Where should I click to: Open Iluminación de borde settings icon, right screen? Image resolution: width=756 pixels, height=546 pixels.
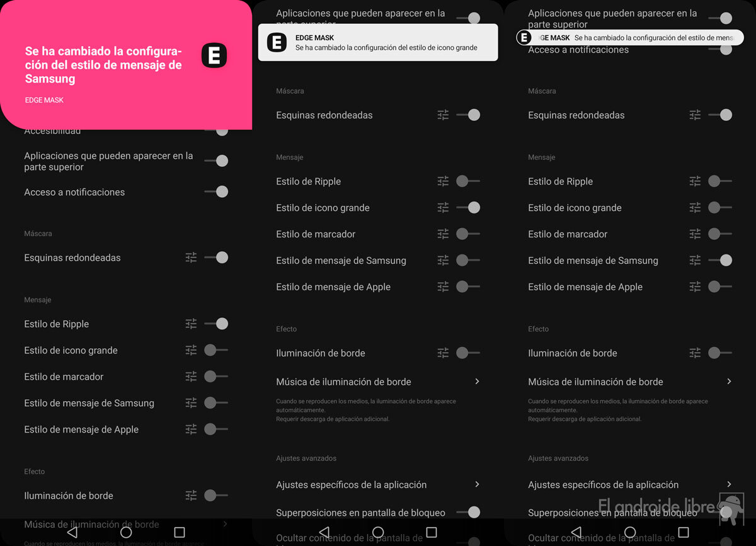point(695,353)
